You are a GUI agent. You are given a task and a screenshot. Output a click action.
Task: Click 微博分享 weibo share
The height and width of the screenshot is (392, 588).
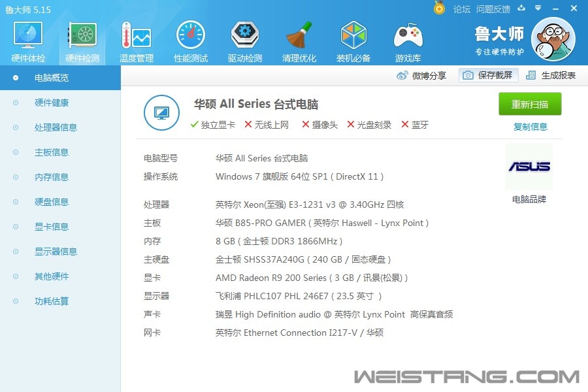click(421, 75)
